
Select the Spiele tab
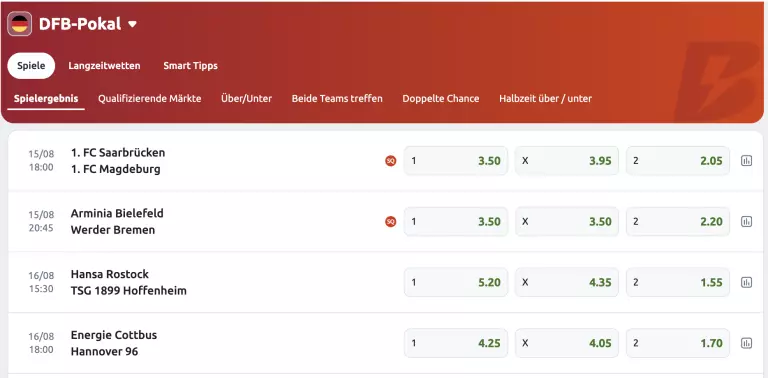click(x=31, y=66)
